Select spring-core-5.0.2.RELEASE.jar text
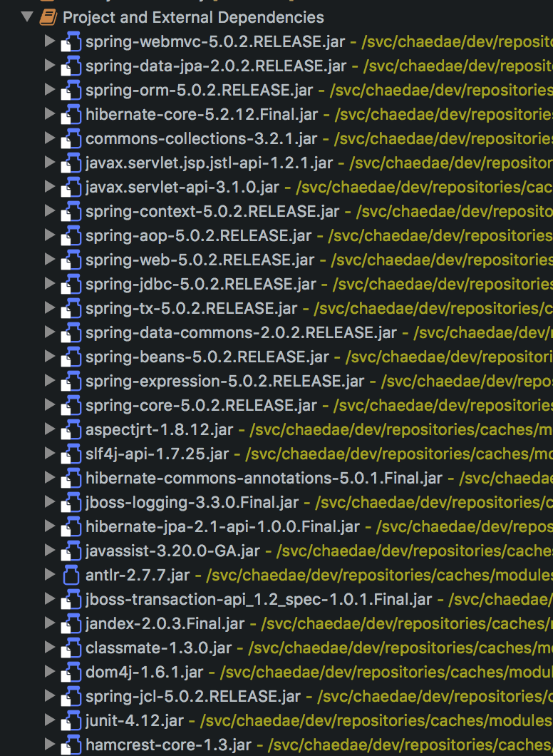The image size is (553, 756). point(202,405)
